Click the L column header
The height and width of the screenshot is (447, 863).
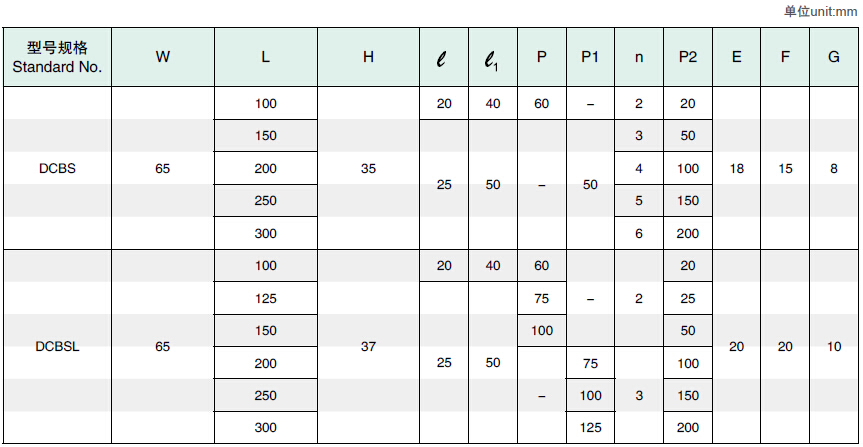[x=265, y=57]
